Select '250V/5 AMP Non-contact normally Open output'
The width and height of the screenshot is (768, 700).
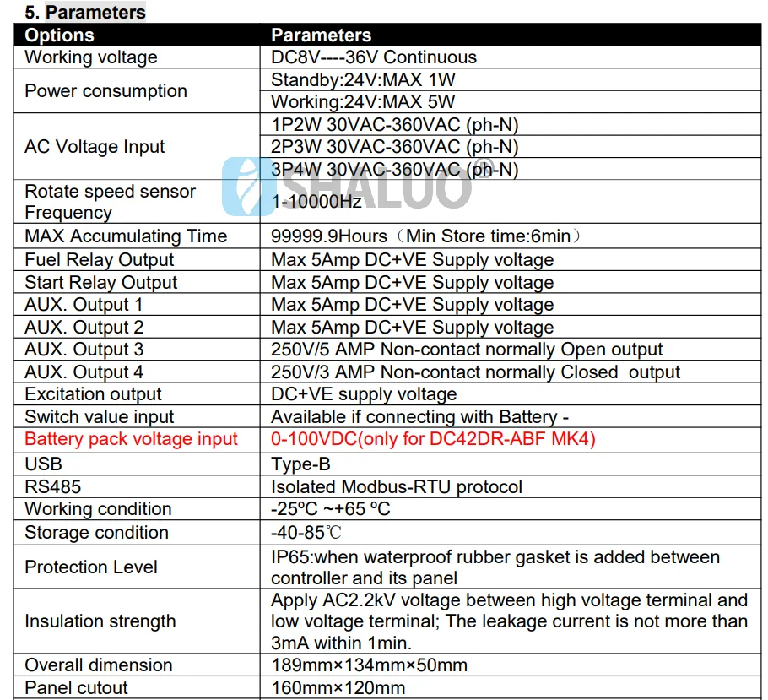tap(467, 350)
